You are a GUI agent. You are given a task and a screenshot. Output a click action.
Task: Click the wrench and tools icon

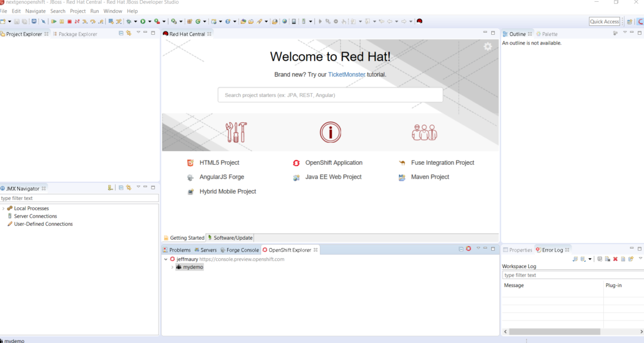coord(236,132)
